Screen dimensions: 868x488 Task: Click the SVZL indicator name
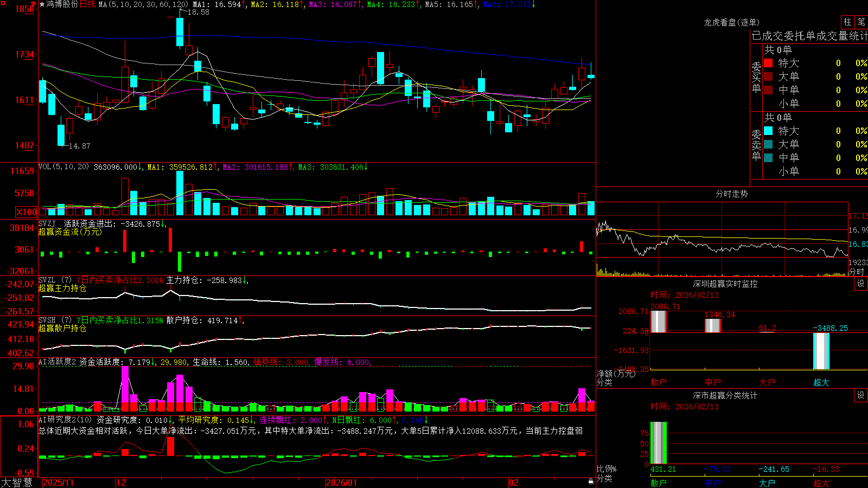click(x=47, y=280)
